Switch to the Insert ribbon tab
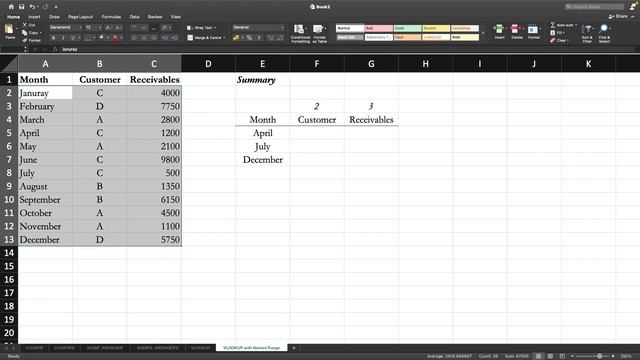This screenshot has height=360, width=640. pyautogui.click(x=34, y=17)
